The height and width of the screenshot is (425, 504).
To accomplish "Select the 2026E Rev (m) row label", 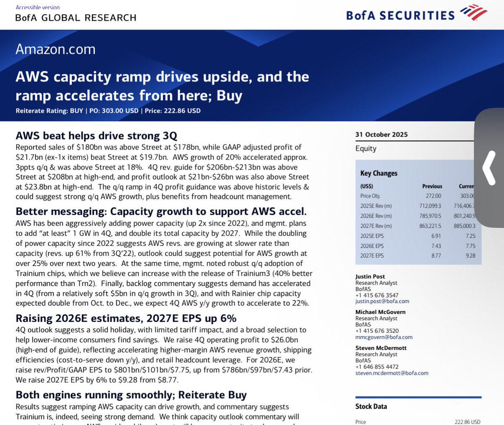I will [376, 216].
